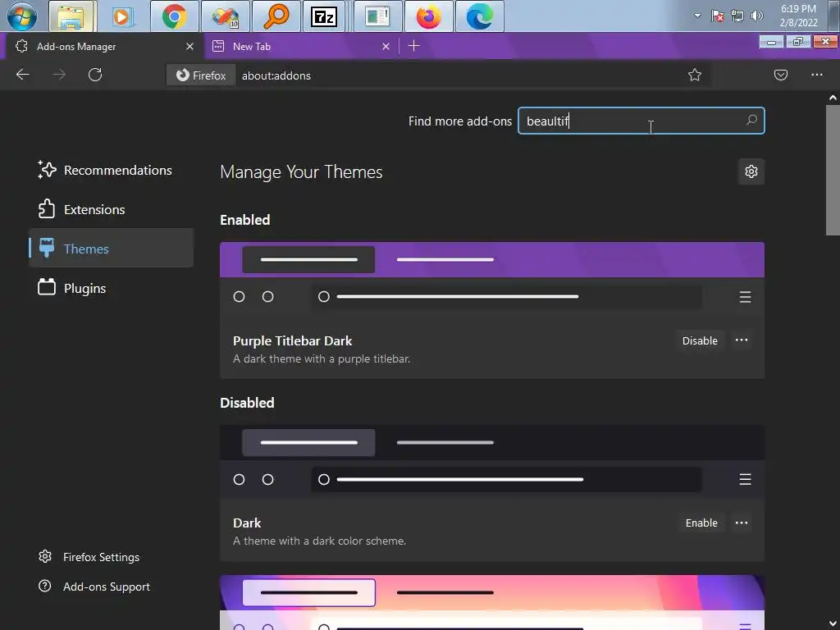Screen dimensions: 840x630
Task: Switch to Firefox taskbar icon
Action: point(428,16)
